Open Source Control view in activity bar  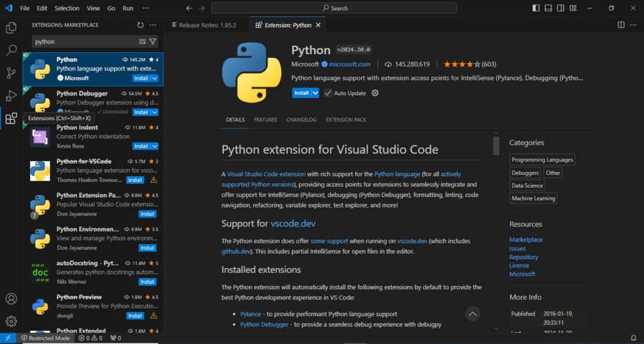click(11, 73)
